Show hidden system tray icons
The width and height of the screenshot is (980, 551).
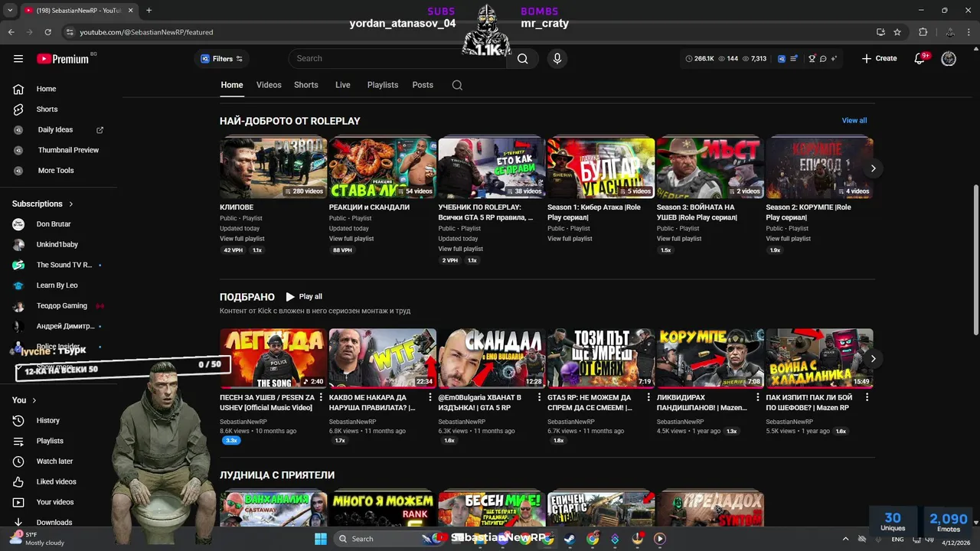[845, 539]
